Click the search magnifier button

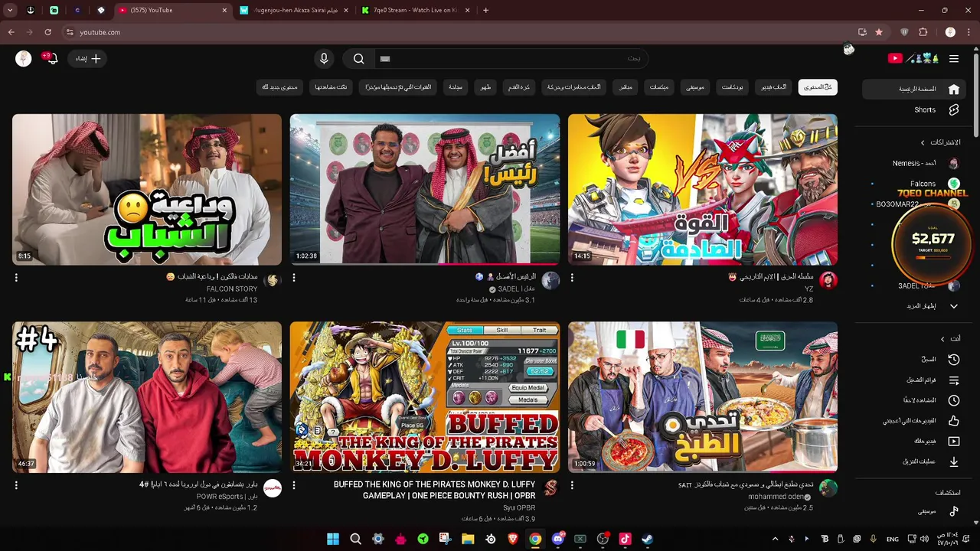click(x=358, y=58)
